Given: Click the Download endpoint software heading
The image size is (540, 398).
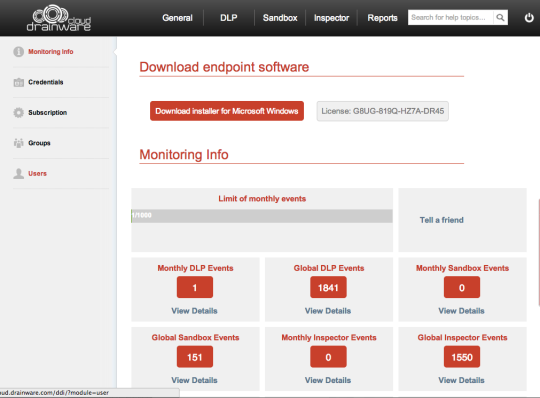Looking at the screenshot, I should [224, 67].
